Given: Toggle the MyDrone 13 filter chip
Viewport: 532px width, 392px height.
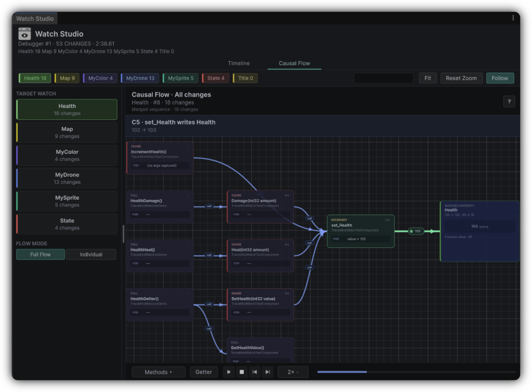Looking at the screenshot, I should point(140,78).
